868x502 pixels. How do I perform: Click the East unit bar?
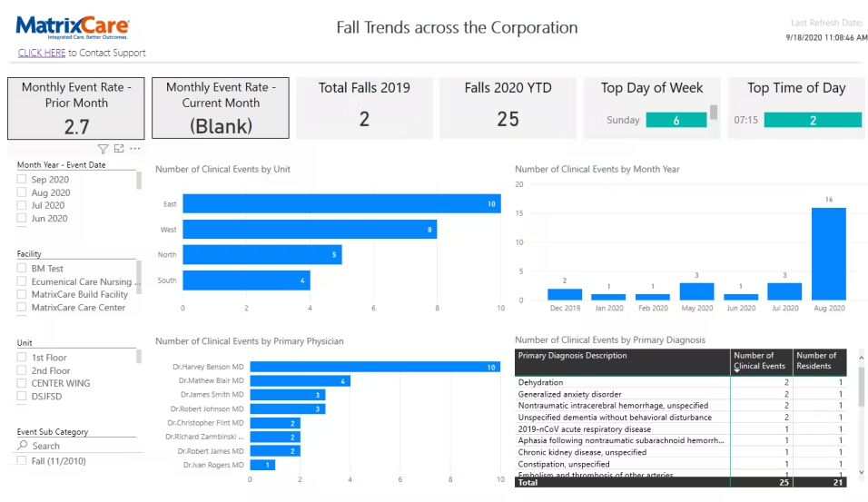[x=341, y=203]
